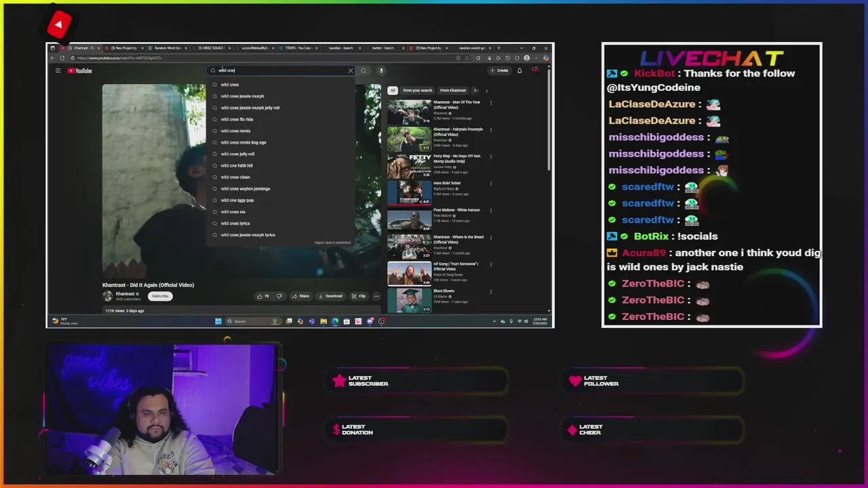Submit search with the magnifier button
Viewport: 868px width, 488px height.
[363, 70]
